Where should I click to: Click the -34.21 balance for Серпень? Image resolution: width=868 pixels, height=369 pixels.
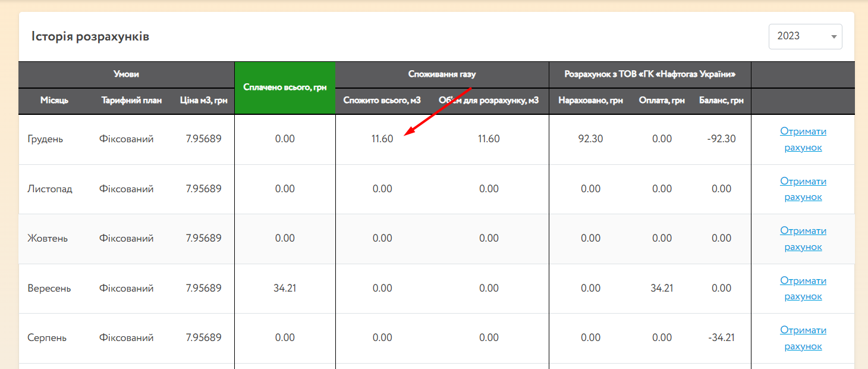[721, 338]
